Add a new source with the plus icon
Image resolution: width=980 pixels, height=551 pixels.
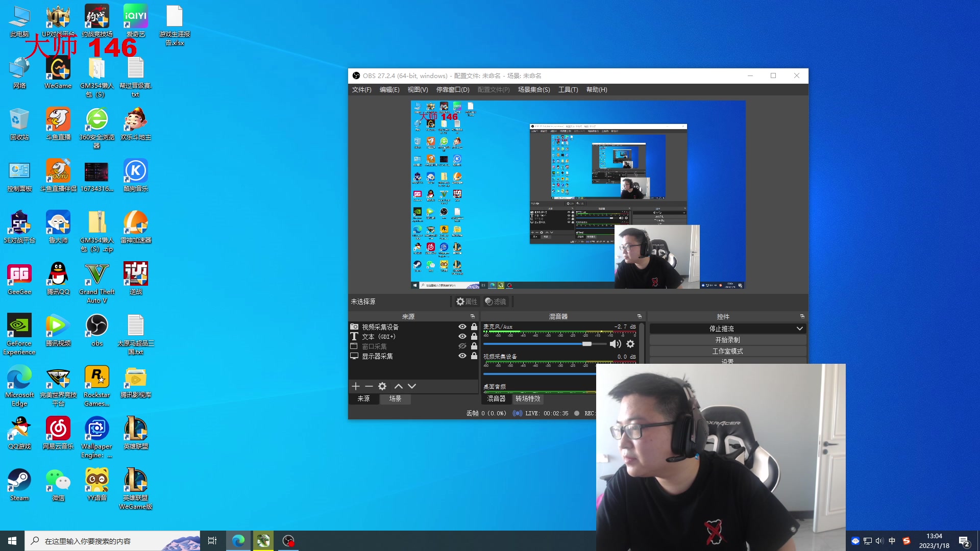(356, 386)
